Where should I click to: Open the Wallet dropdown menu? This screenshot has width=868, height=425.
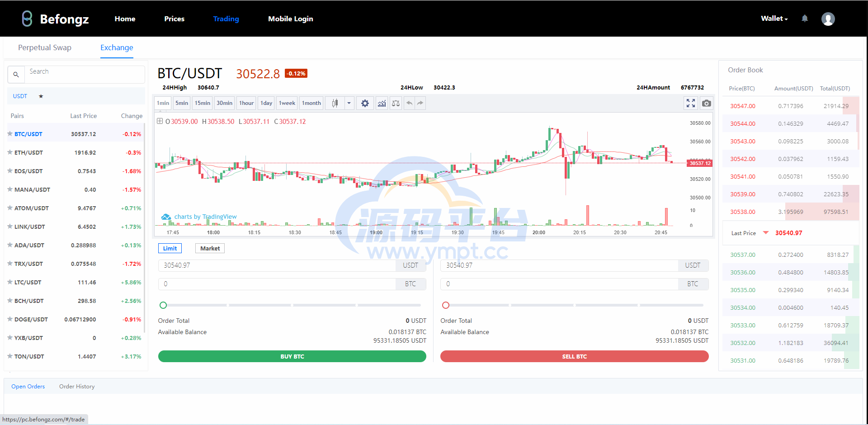774,19
